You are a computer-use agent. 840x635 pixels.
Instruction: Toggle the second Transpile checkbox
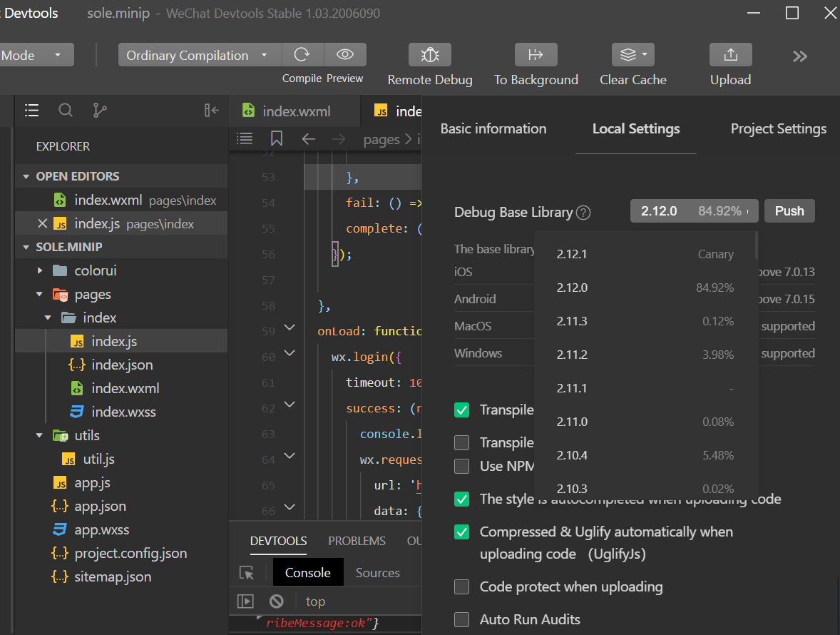coord(462,442)
